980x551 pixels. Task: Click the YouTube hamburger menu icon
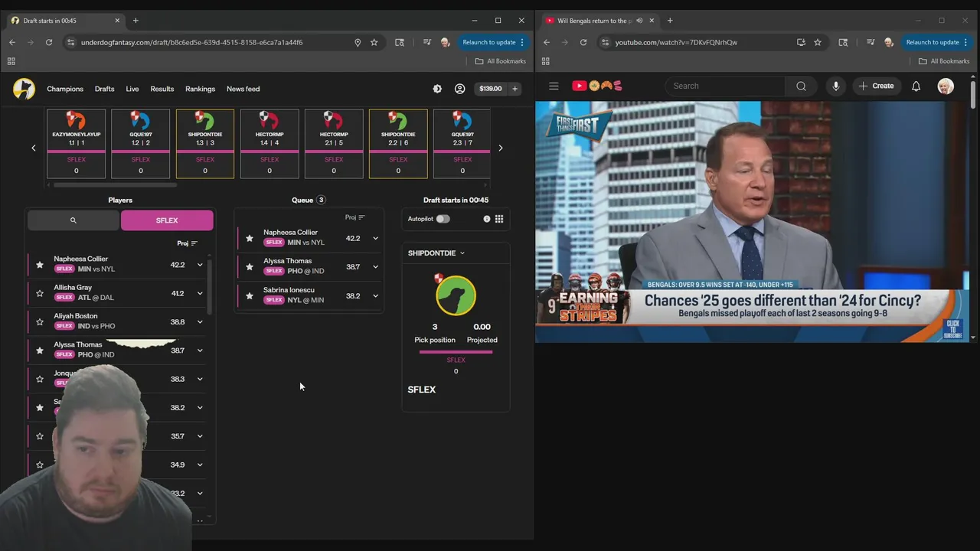coord(554,86)
